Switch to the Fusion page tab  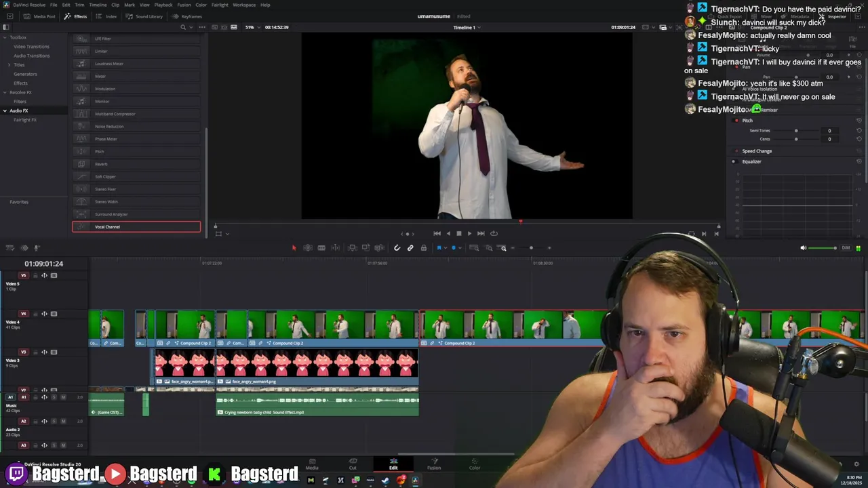coord(434,464)
